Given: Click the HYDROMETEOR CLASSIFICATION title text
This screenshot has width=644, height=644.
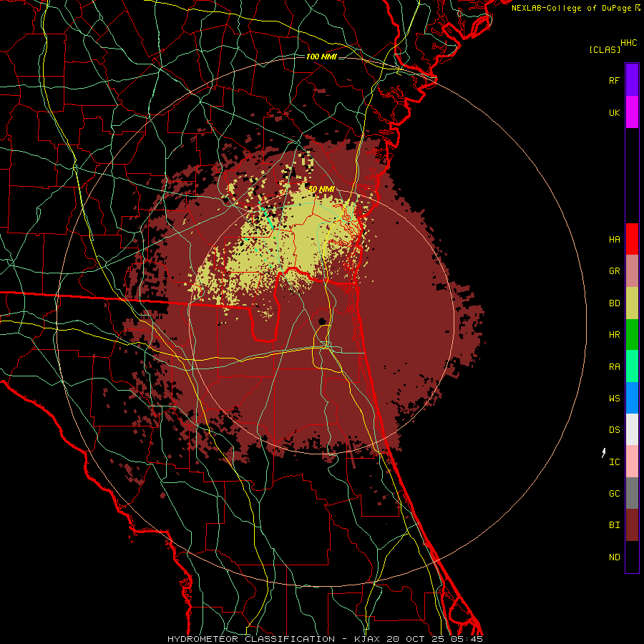Looking at the screenshot, I should (251, 639).
